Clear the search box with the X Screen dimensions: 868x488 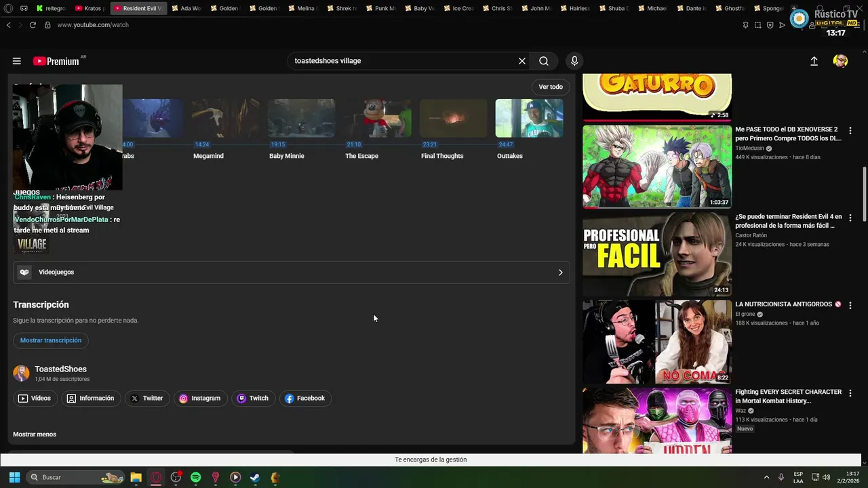(x=522, y=61)
